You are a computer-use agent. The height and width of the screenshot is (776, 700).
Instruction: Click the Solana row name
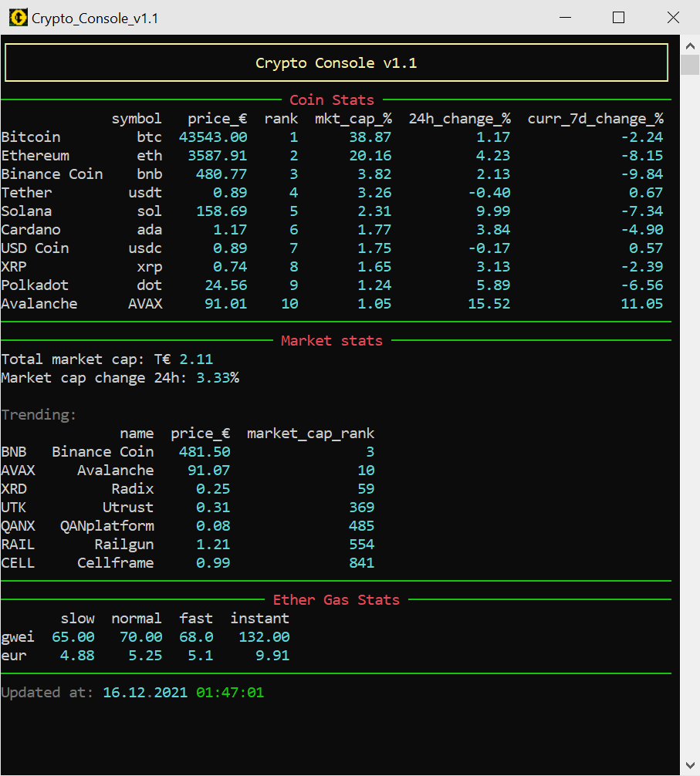click(26, 211)
